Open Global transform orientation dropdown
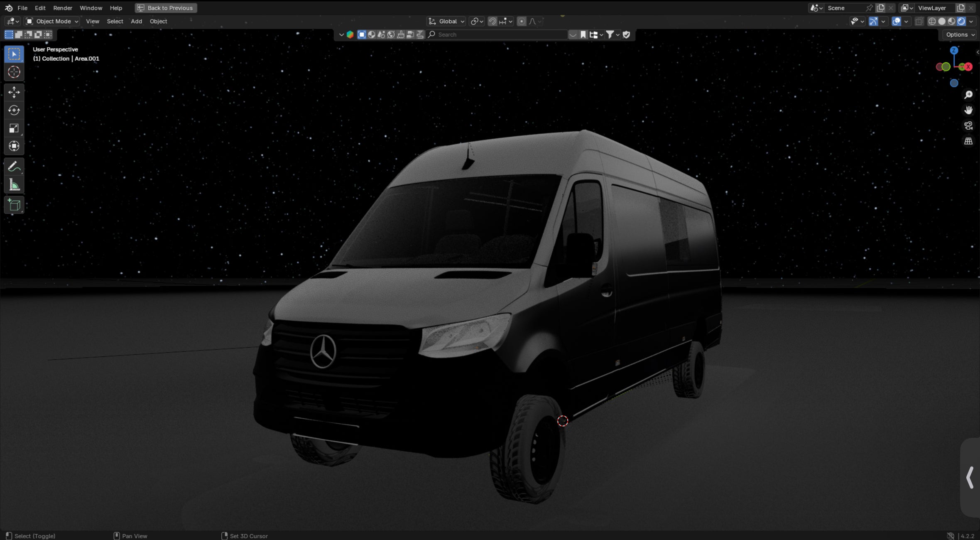The width and height of the screenshot is (980, 540). 447,21
